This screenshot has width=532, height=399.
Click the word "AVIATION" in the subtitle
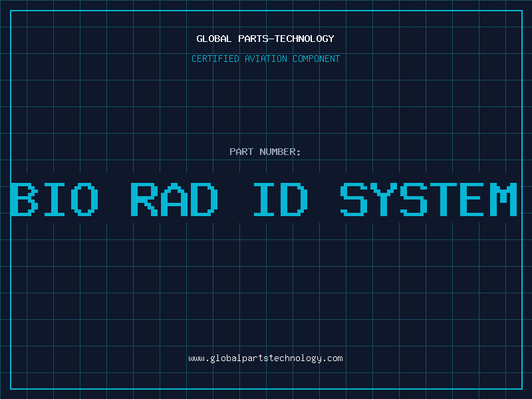tap(265, 59)
